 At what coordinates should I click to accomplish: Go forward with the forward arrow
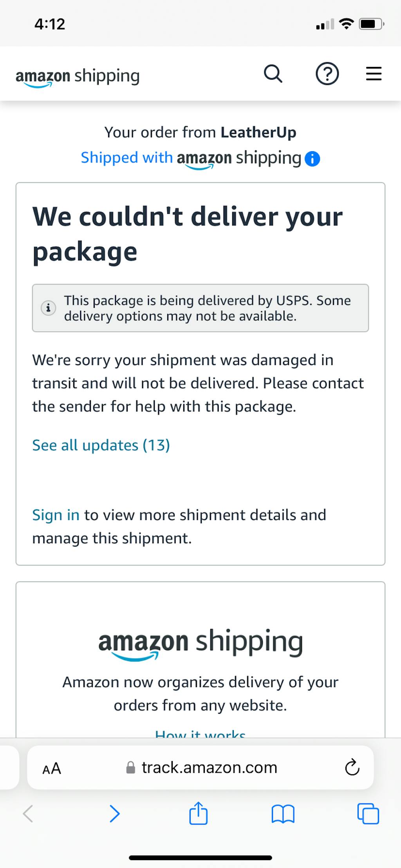[114, 814]
